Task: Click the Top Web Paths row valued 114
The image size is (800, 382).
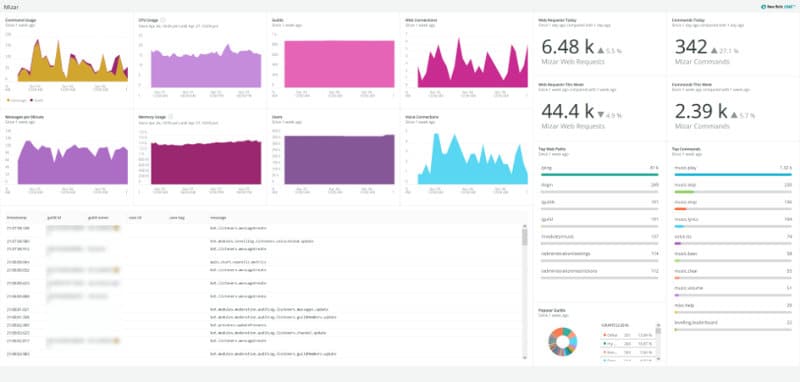Action: pyautogui.click(x=599, y=256)
